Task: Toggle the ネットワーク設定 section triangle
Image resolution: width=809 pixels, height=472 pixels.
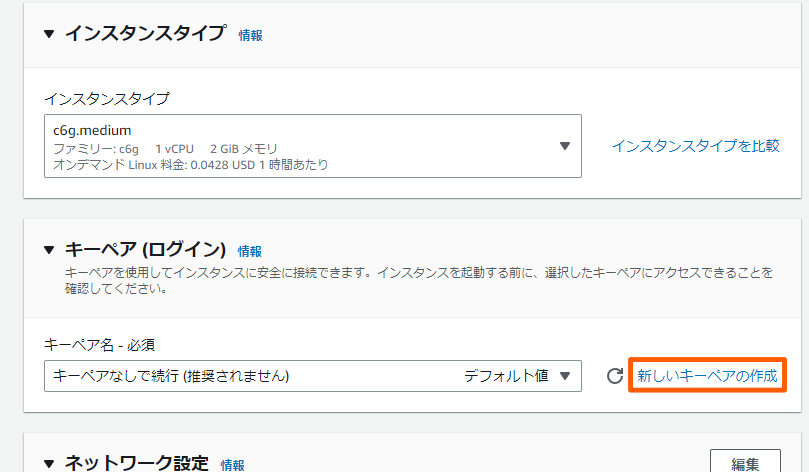Action: coord(50,463)
